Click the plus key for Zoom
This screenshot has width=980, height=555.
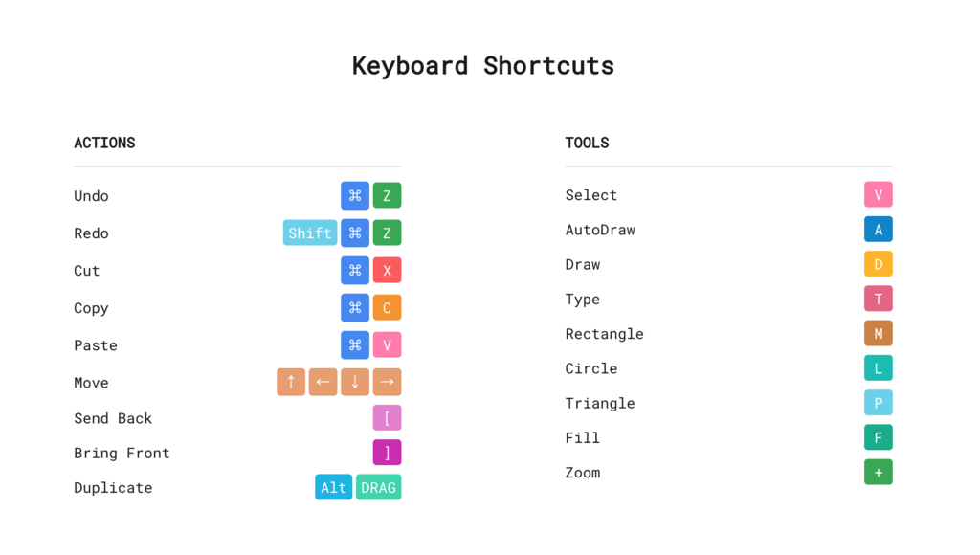(879, 473)
